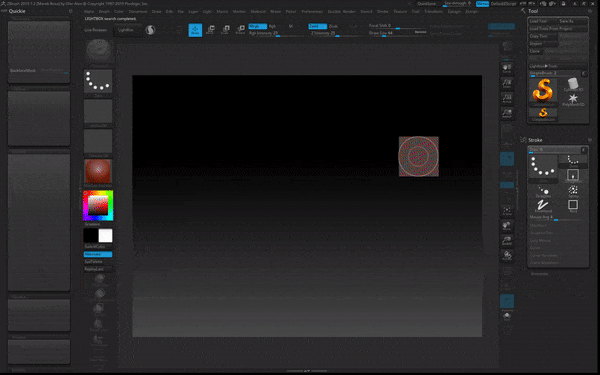Toggle the Rgb button
This screenshot has width=600, height=375.
273,26
